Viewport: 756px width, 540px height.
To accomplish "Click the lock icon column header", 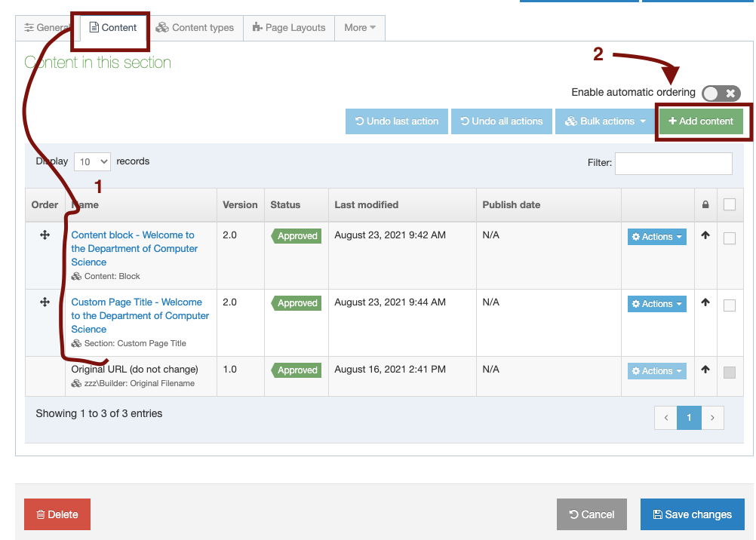I will click(x=705, y=204).
